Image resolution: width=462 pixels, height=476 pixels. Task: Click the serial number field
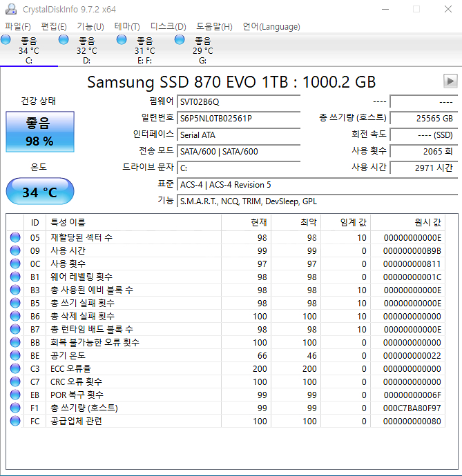pyautogui.click(x=238, y=118)
